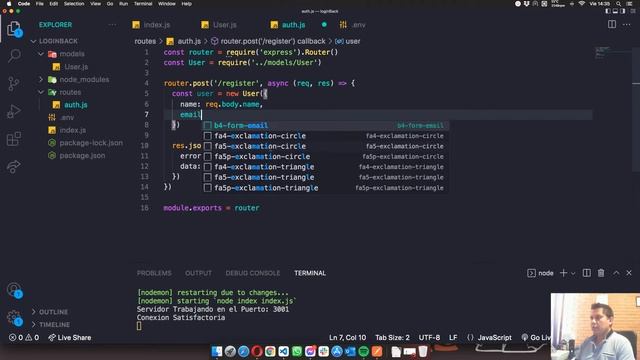Open the Explorer view in the activity bar
Screen dimensions: 640x360
[x=14, y=29]
